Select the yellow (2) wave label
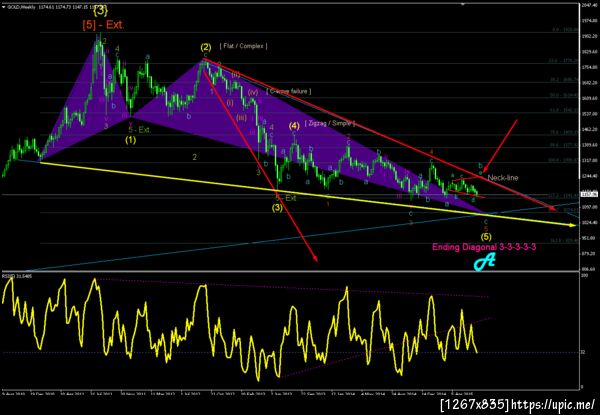 click(205, 47)
